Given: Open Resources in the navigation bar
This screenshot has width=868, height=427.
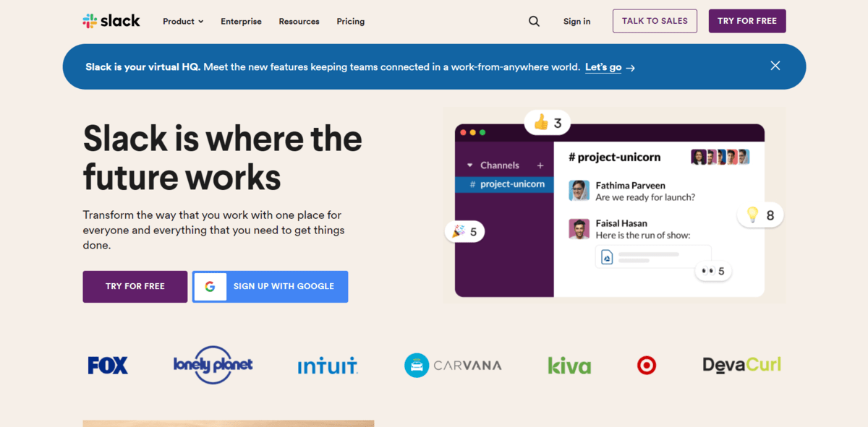Looking at the screenshot, I should tap(299, 22).
